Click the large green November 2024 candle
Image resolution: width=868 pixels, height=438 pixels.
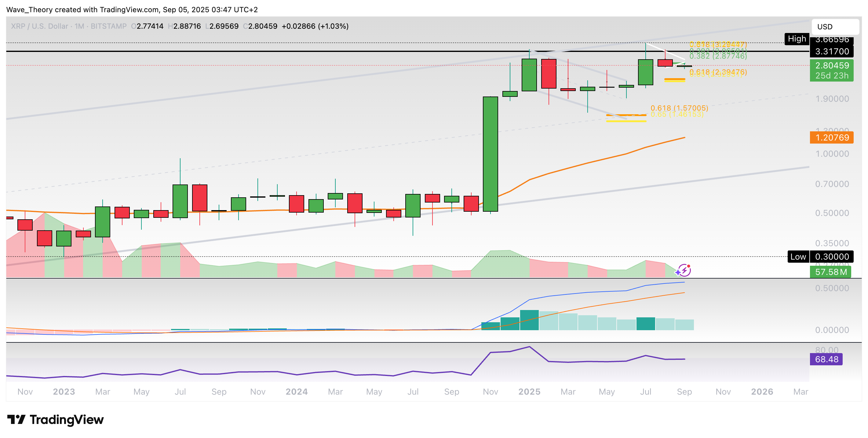tap(490, 154)
